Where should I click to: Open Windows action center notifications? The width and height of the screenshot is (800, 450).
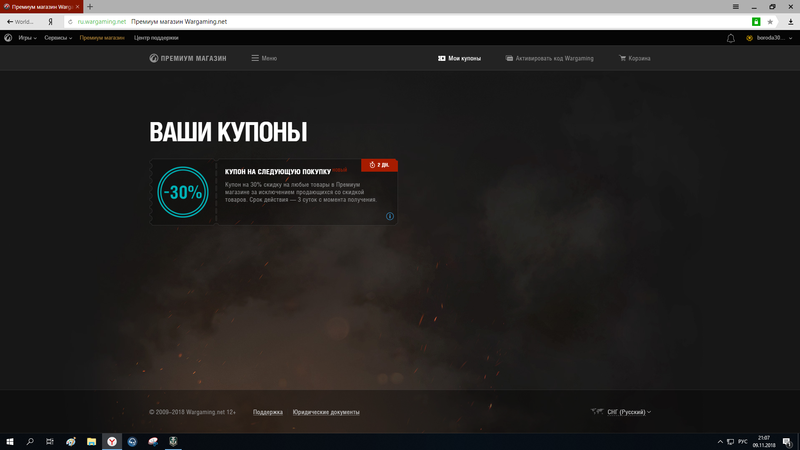pos(787,442)
